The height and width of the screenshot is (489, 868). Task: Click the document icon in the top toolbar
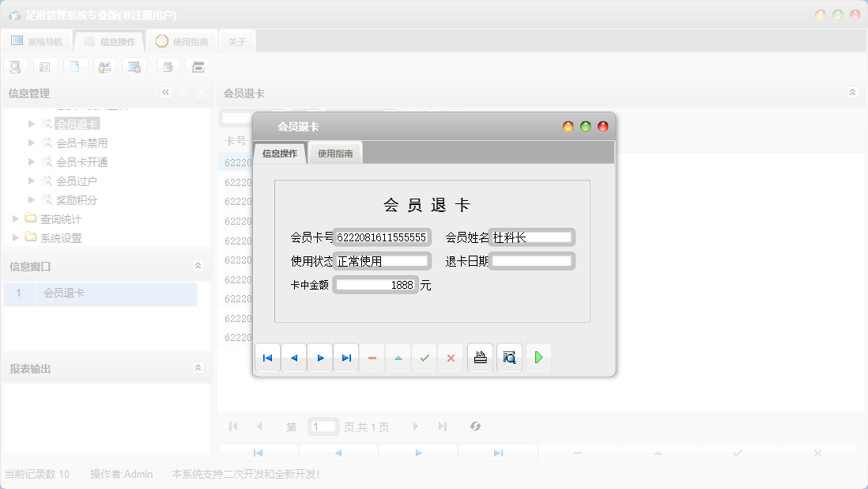tap(75, 66)
